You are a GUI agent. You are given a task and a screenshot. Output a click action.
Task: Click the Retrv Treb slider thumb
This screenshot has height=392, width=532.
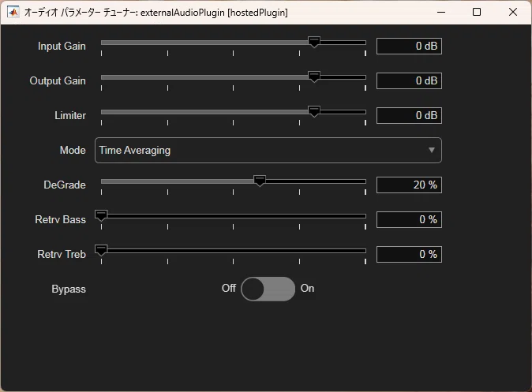pyautogui.click(x=101, y=250)
